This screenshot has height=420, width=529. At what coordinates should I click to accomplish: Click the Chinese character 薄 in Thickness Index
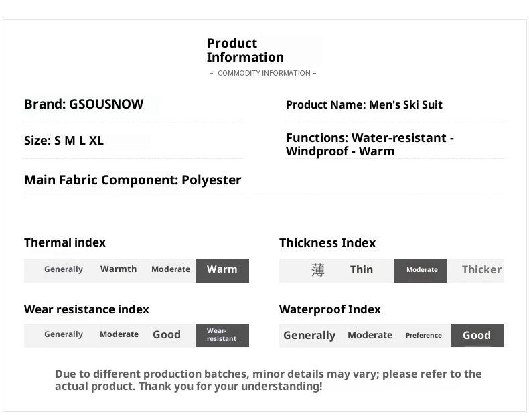[318, 270]
